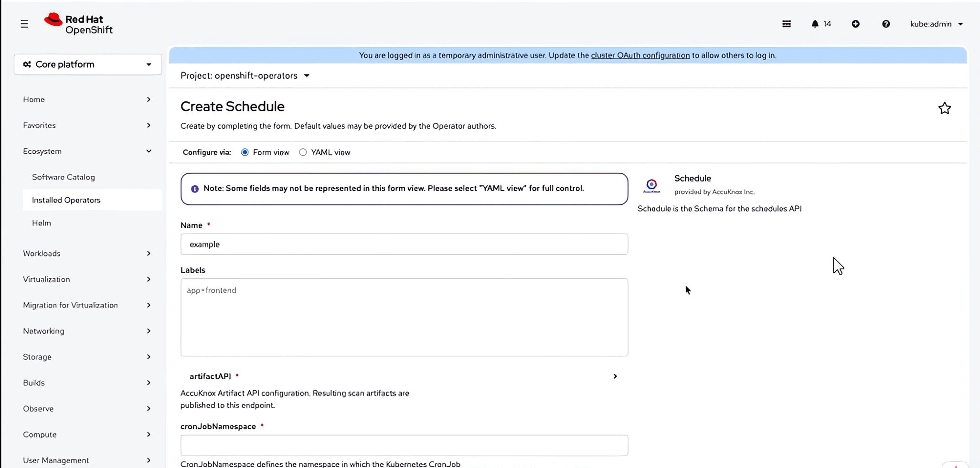
Task: Click the Create Schedule heading
Action: [233, 106]
